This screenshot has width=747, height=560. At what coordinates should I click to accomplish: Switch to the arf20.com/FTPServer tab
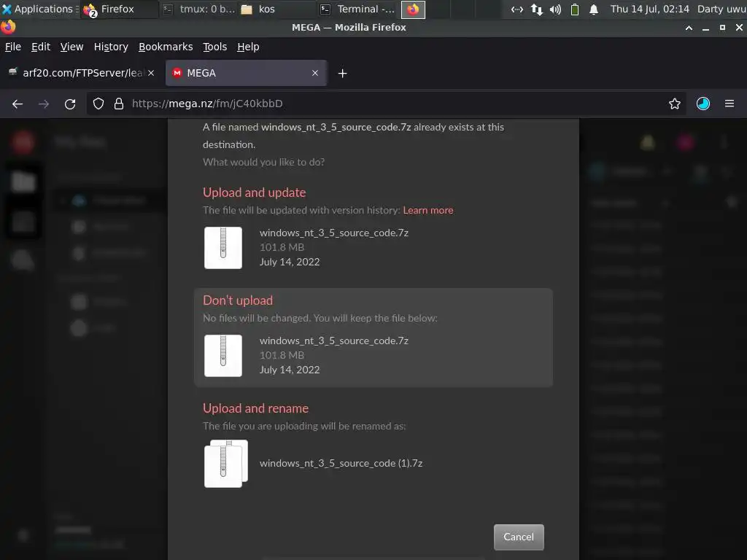click(x=81, y=73)
